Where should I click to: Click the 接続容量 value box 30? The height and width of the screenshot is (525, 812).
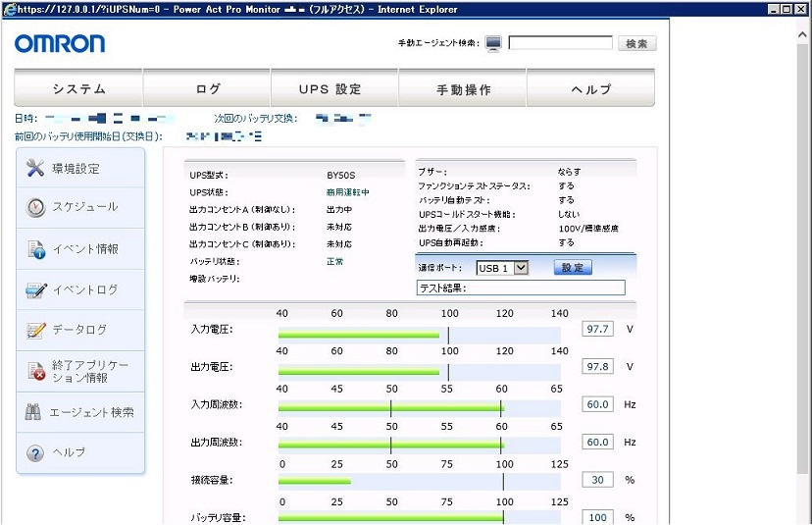597,480
